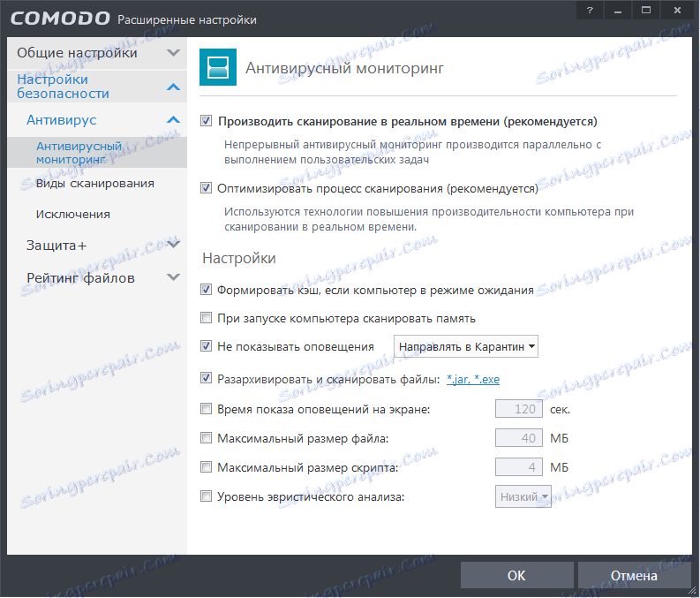Expand 'Общие настройки' section chevron

[x=173, y=53]
